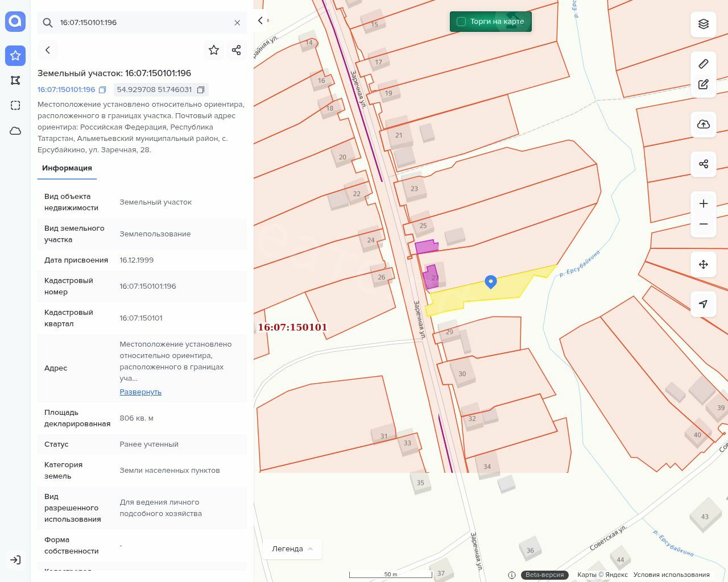The height and width of the screenshot is (582, 728).
Task: Select the Информация tab
Action: click(67, 168)
